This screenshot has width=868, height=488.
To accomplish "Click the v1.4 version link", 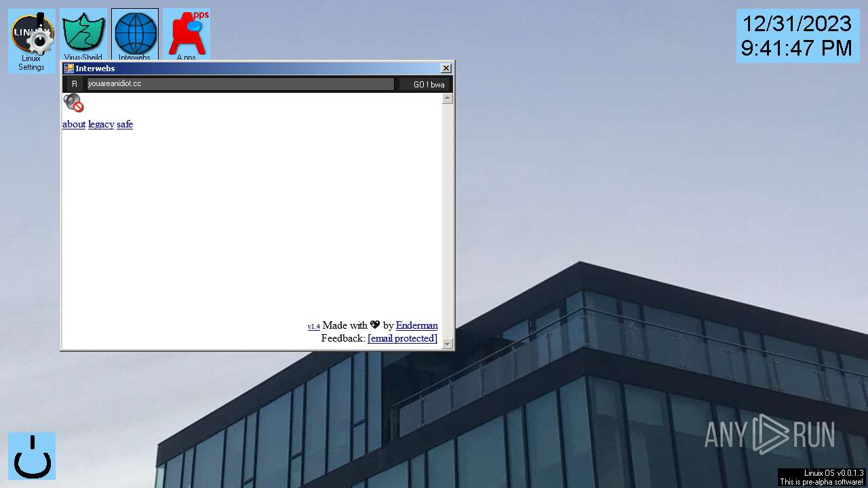I will coord(313,327).
